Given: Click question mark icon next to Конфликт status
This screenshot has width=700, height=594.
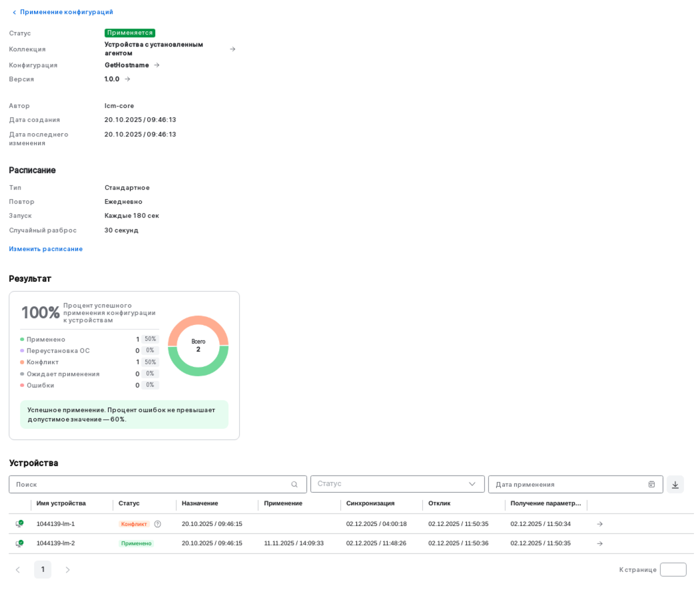Looking at the screenshot, I should tap(157, 524).
